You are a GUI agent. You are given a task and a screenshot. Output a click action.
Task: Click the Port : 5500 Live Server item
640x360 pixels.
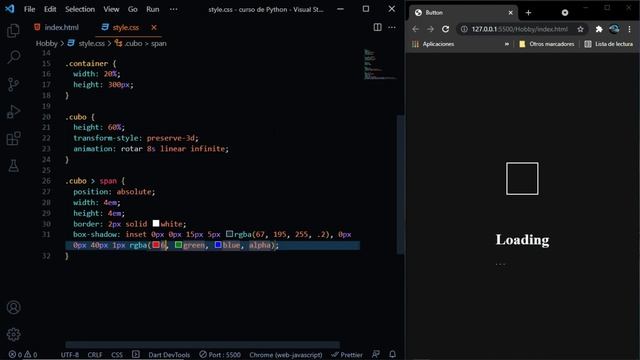tap(220, 355)
